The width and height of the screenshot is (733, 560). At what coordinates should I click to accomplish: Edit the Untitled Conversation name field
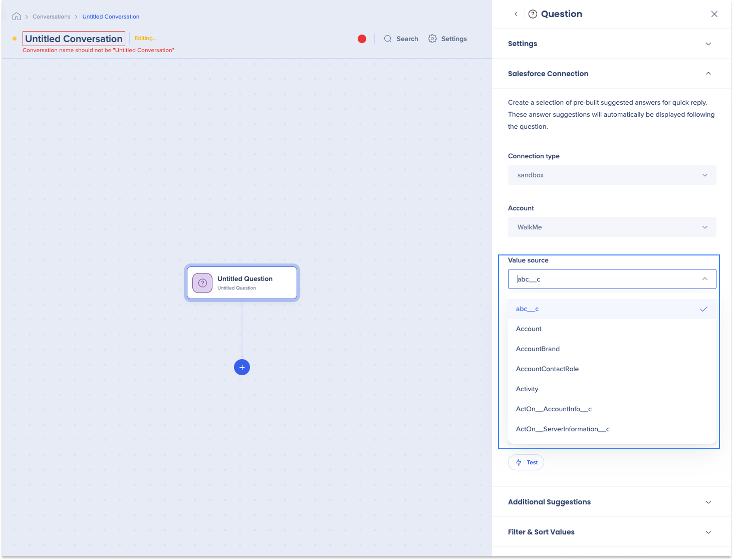point(74,39)
